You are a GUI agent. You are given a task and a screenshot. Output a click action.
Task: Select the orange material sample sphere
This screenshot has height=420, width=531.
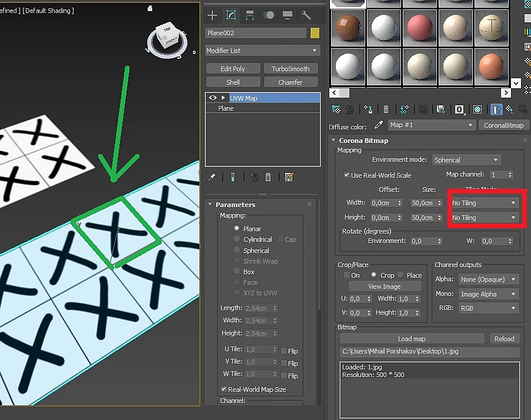(492, 66)
